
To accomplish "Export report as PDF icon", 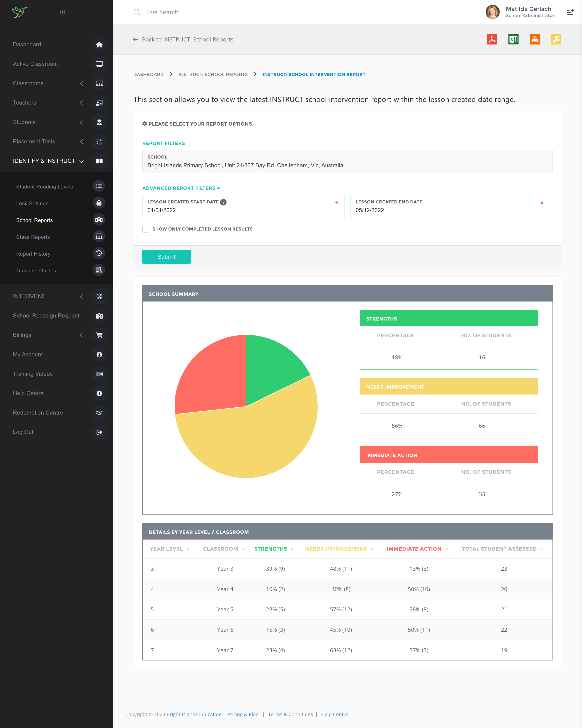I will coord(492,39).
